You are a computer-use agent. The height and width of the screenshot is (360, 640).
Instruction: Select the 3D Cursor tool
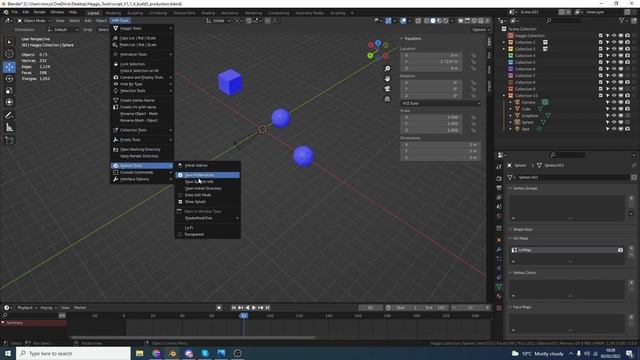9,53
